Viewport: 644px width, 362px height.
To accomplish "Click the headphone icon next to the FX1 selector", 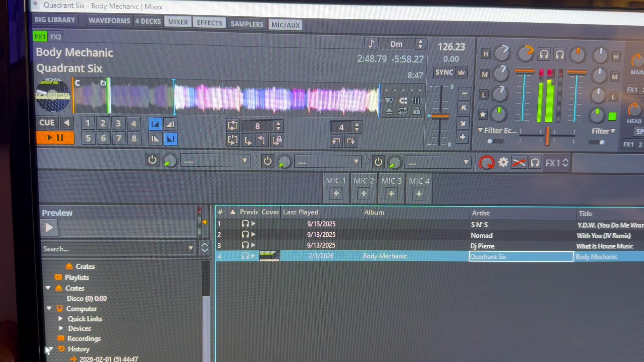I will 535,163.
